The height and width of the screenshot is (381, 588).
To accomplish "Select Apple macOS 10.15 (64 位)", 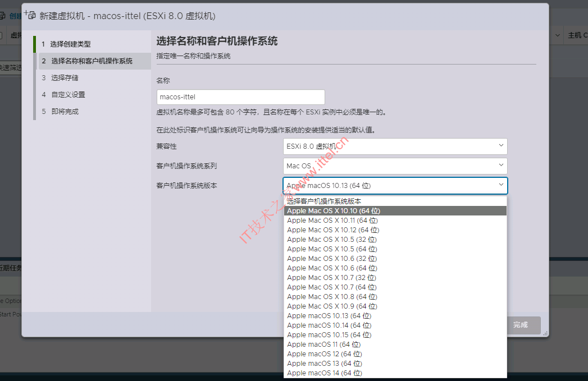I will click(x=395, y=335).
